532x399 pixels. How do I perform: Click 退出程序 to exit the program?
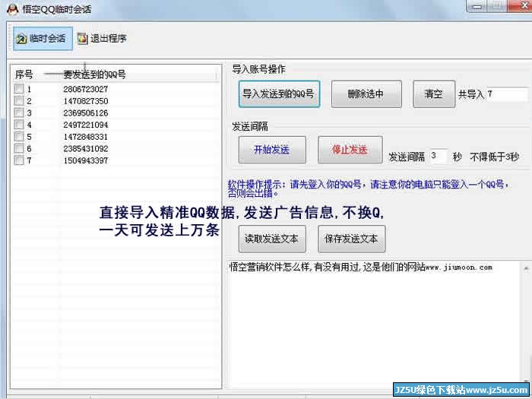[102, 39]
